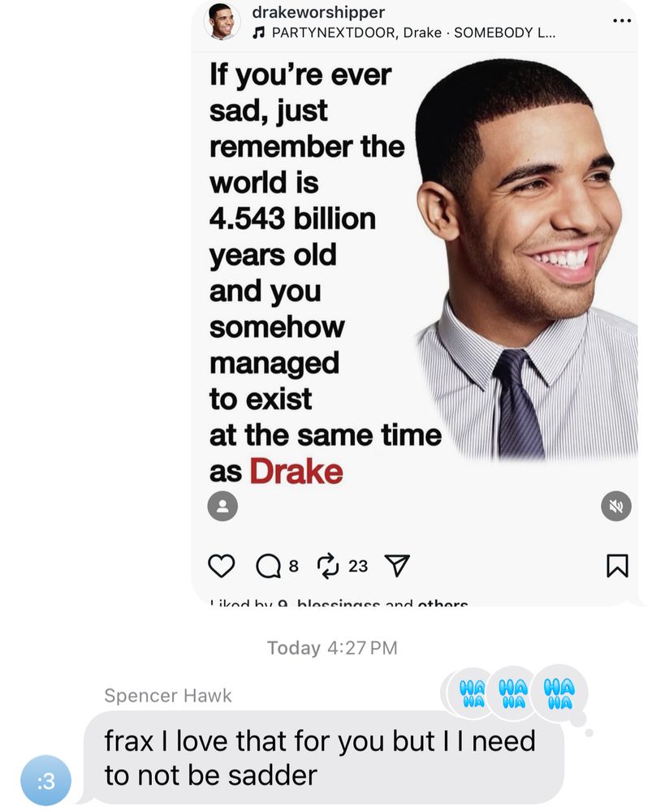Open the drakeworshipper profile picture
665x812 pixels.
[222, 21]
